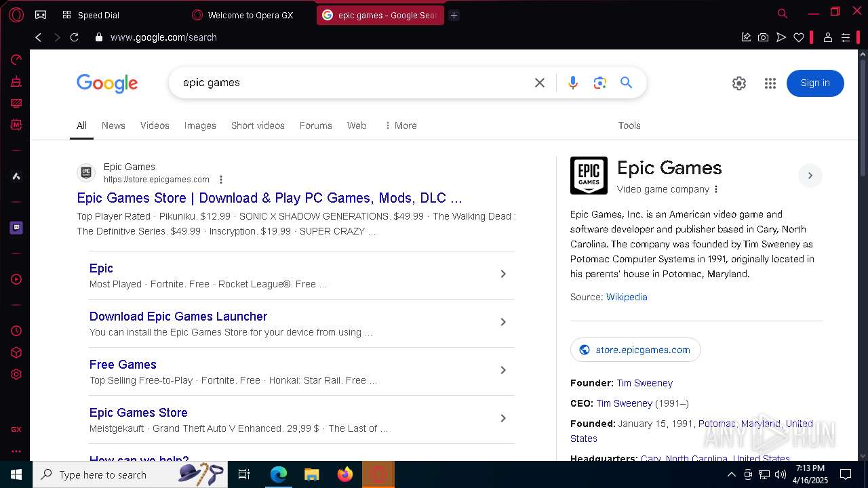Open store.epicgames.com website chip
This screenshot has width=868, height=488.
pyautogui.click(x=635, y=350)
